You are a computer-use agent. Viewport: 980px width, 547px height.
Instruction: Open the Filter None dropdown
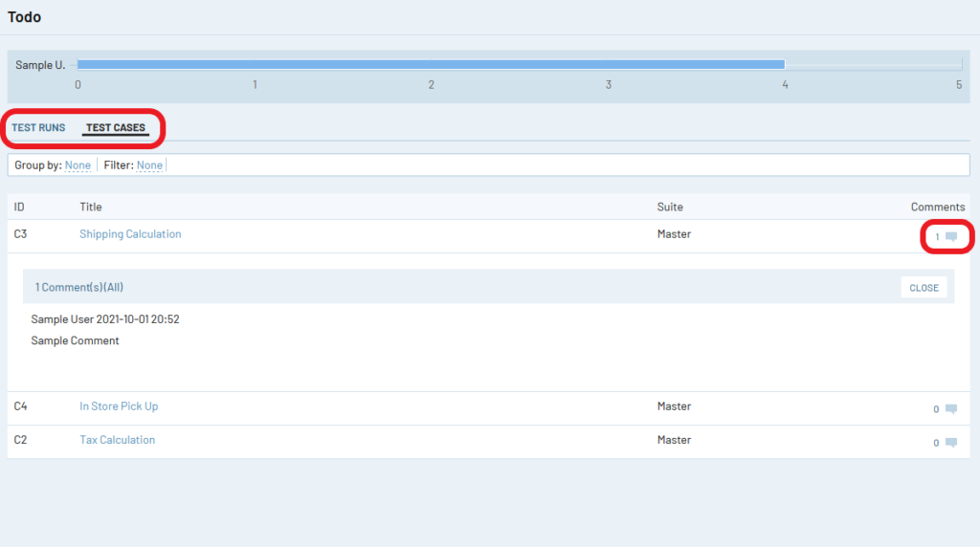click(149, 165)
